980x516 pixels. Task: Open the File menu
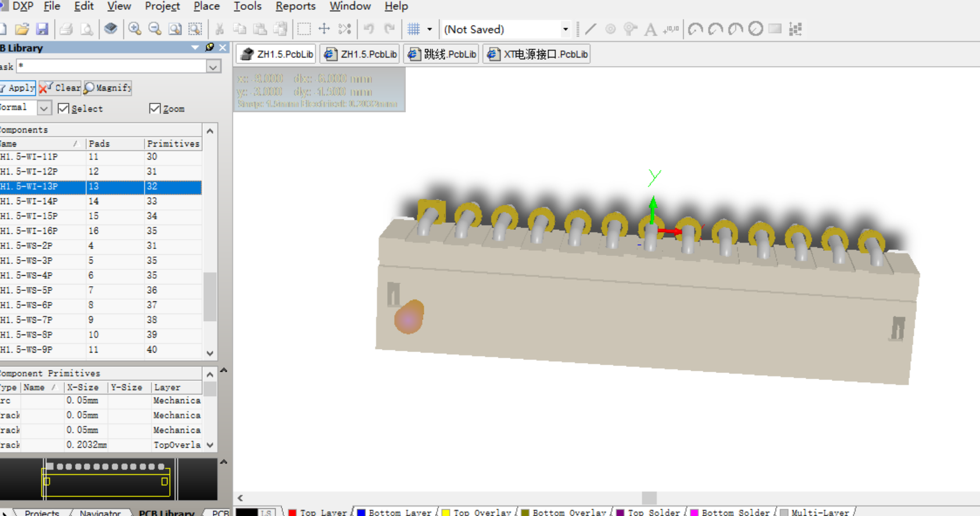(52, 6)
